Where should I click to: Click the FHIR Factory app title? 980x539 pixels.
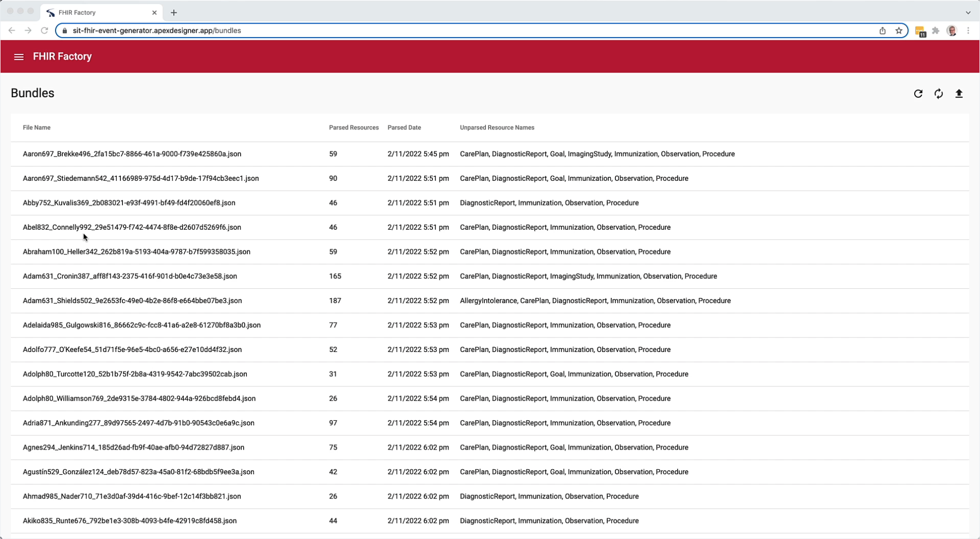(62, 57)
